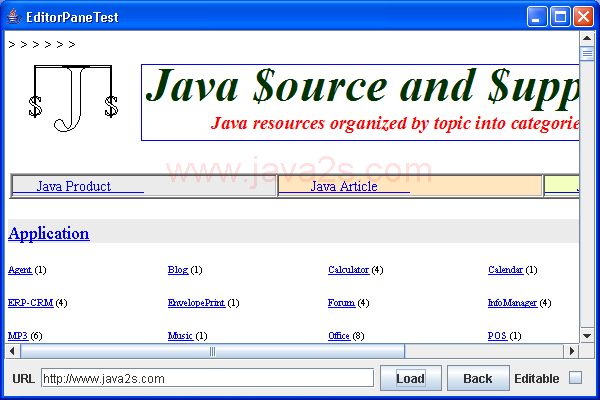This screenshot has width=600, height=400.
Task: Click the horizontal scrollbar thumb
Action: click(x=212, y=351)
